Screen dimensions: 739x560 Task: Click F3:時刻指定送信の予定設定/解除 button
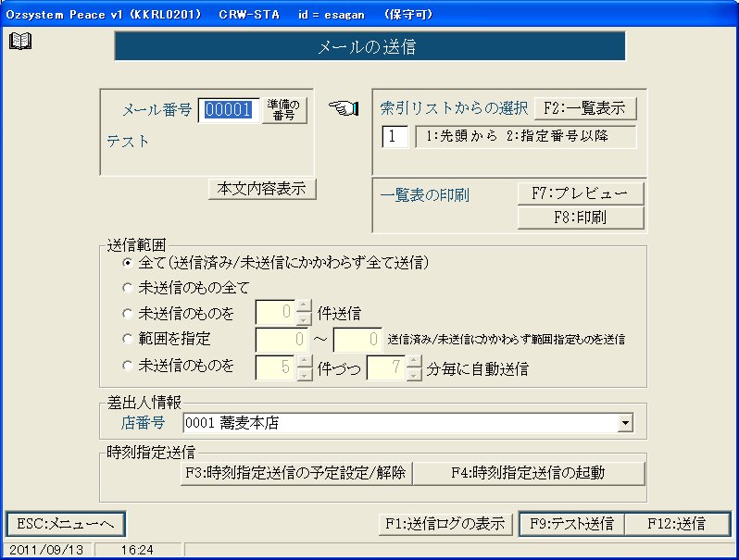click(296, 473)
